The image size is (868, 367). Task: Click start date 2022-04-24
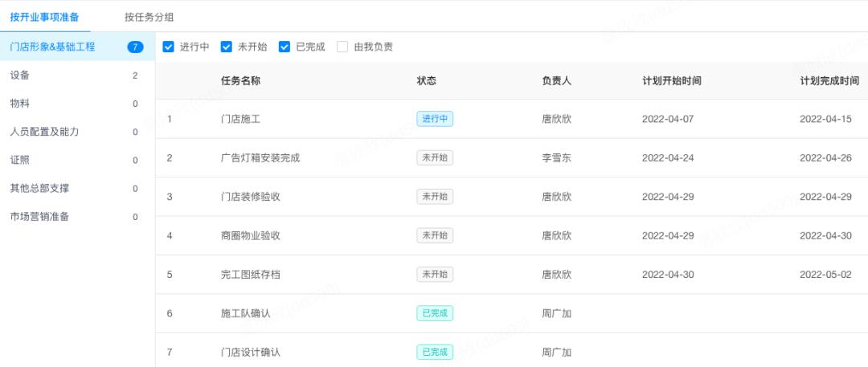click(668, 157)
